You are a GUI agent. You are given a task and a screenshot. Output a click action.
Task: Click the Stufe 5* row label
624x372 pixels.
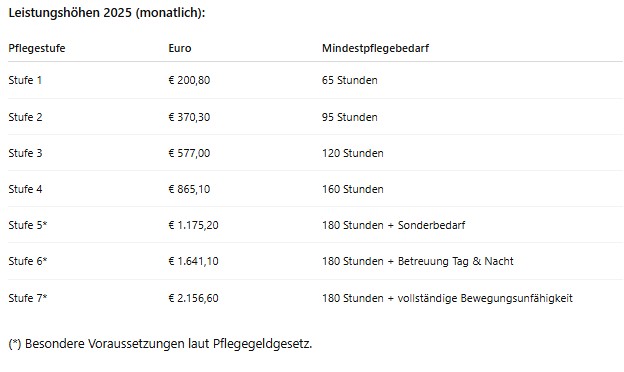28,225
